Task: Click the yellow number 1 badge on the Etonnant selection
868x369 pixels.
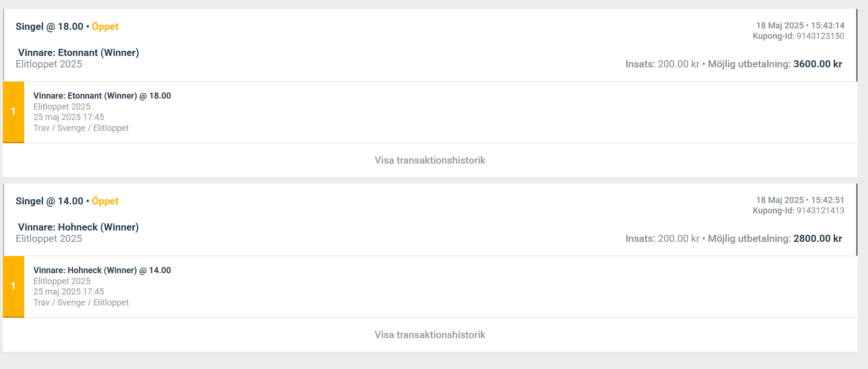Action: click(13, 112)
